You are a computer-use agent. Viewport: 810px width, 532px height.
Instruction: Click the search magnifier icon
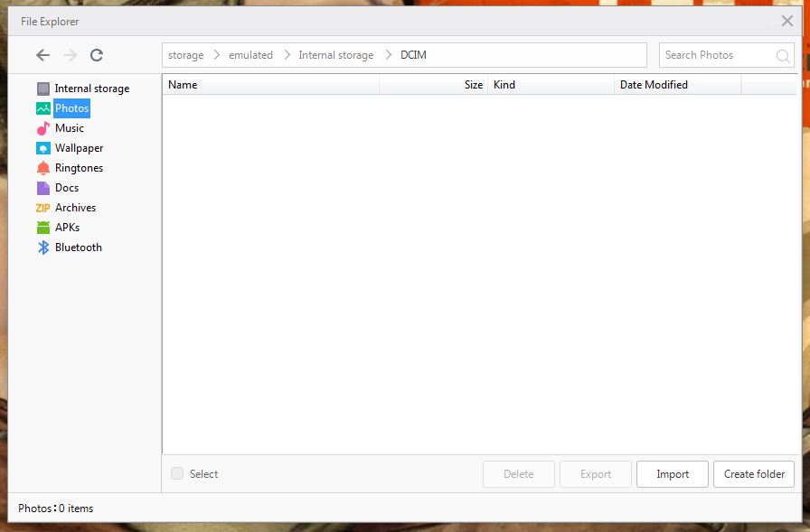tap(783, 56)
